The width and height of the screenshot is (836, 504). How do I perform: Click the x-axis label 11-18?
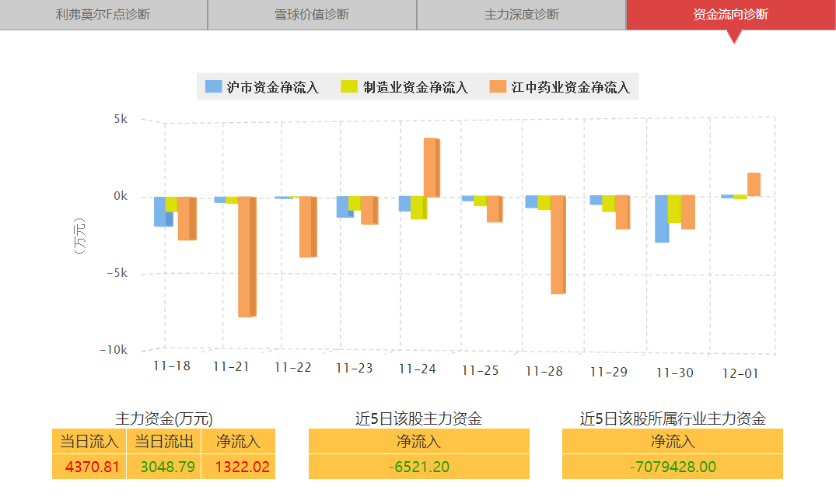coord(172,366)
